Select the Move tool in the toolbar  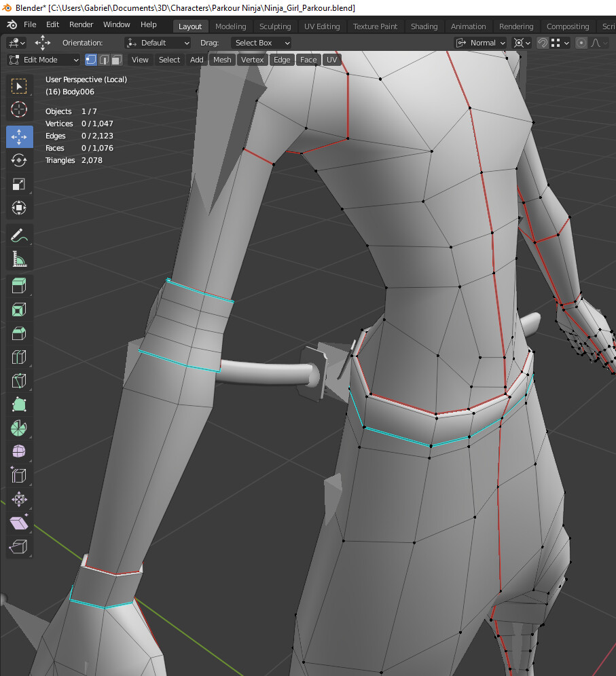click(x=19, y=136)
